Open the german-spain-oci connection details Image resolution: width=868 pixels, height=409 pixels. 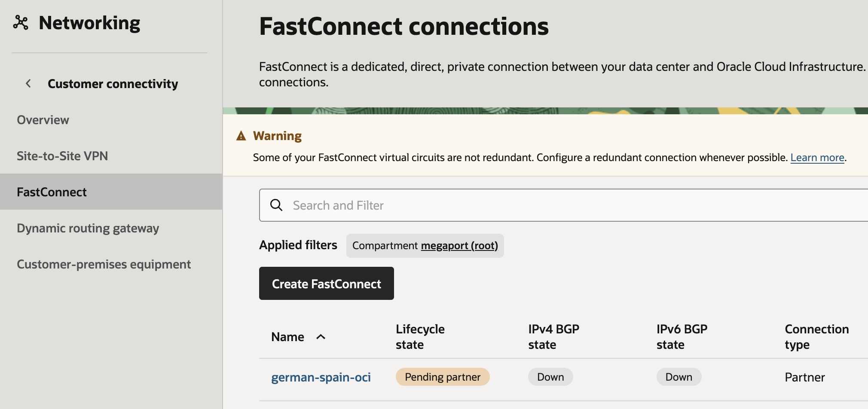pyautogui.click(x=321, y=377)
